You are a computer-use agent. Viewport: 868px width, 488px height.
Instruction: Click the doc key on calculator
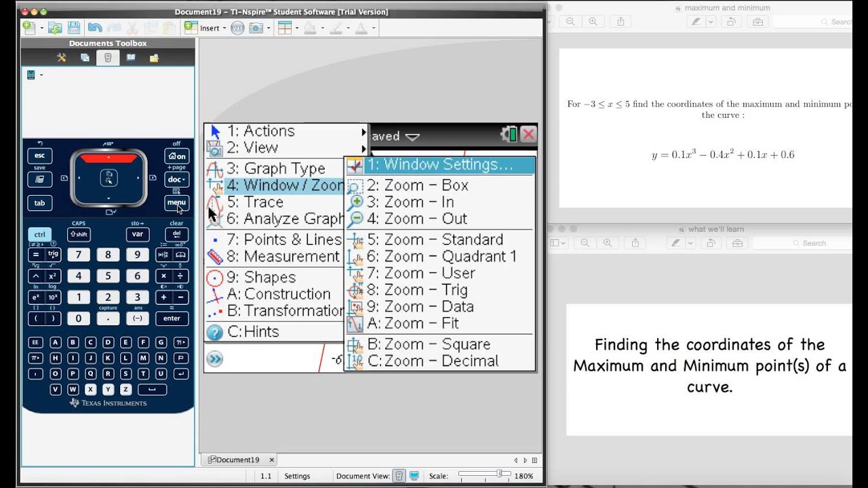(176, 180)
